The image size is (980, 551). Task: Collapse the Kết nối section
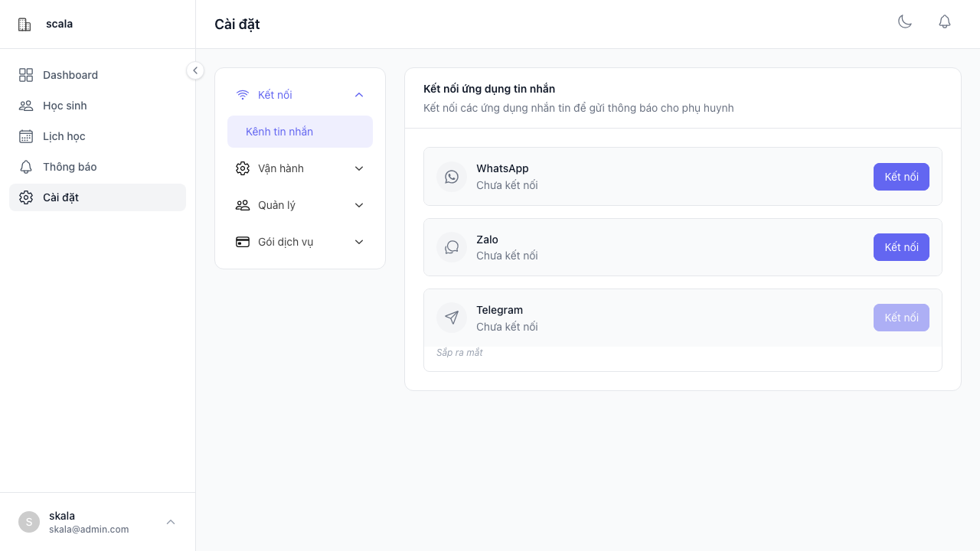click(x=359, y=95)
